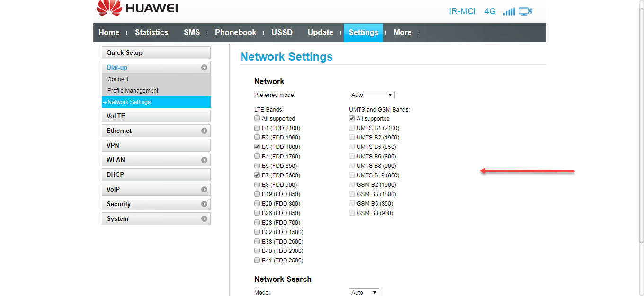Click the Huawei logo
Viewport: 644px width, 296px height.
pos(137,8)
